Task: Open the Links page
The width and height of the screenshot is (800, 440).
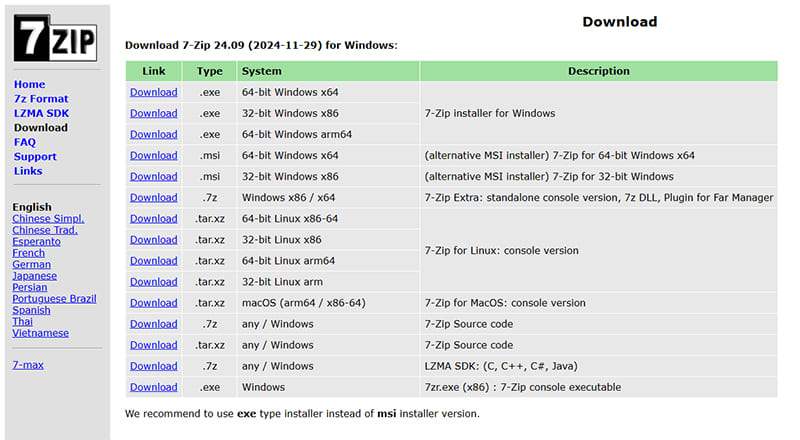Action: pos(28,171)
